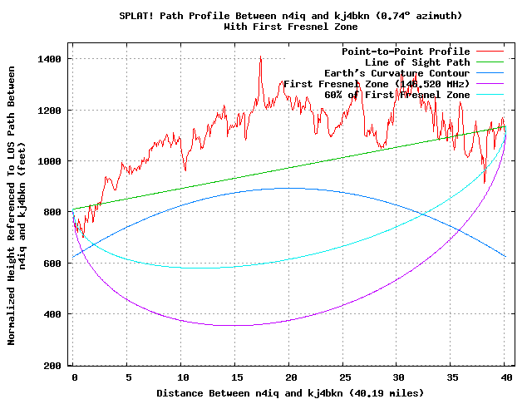Click the x-axis label 20

291,377
